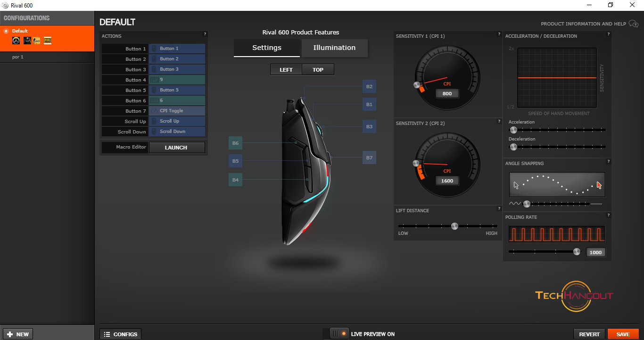Adjust the CPI 2 sensitivity dial knob
Screen dimensions: 644x340
point(416,163)
